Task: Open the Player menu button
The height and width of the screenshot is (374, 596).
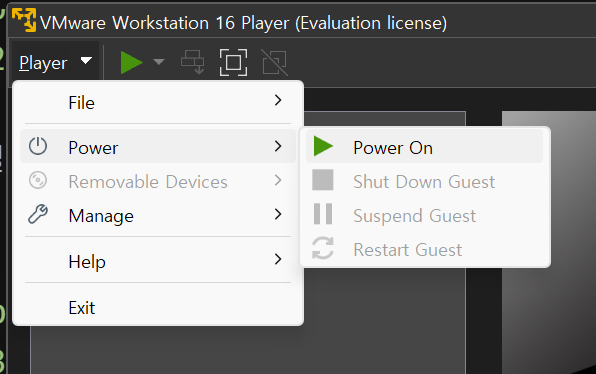Action: [55, 62]
